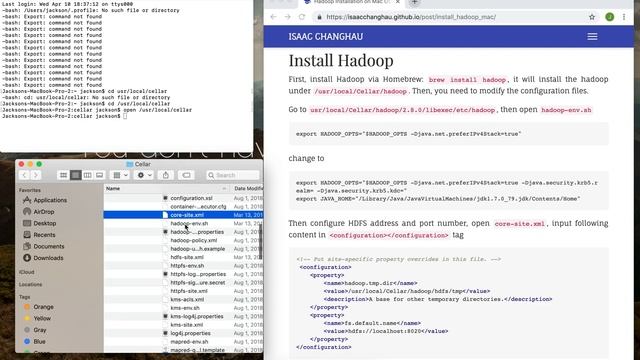Close the Hadoop Installation tab
The width and height of the screenshot is (640, 360).
[x=398, y=2]
